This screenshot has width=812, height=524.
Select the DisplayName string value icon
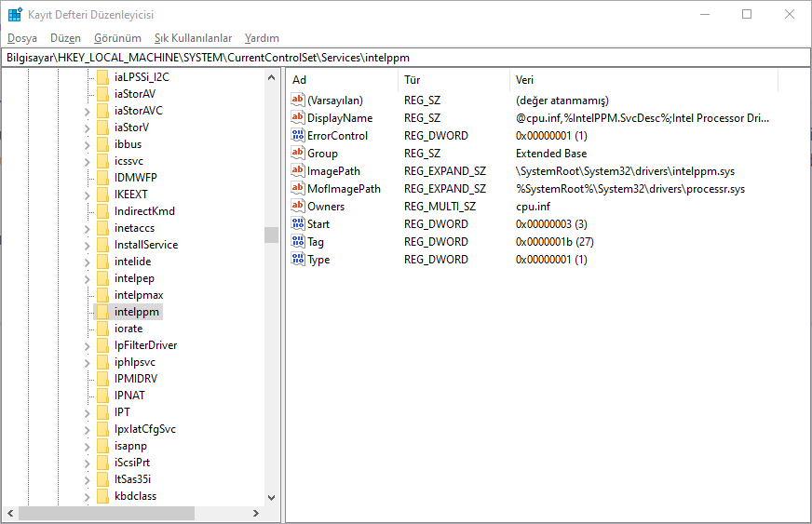298,117
